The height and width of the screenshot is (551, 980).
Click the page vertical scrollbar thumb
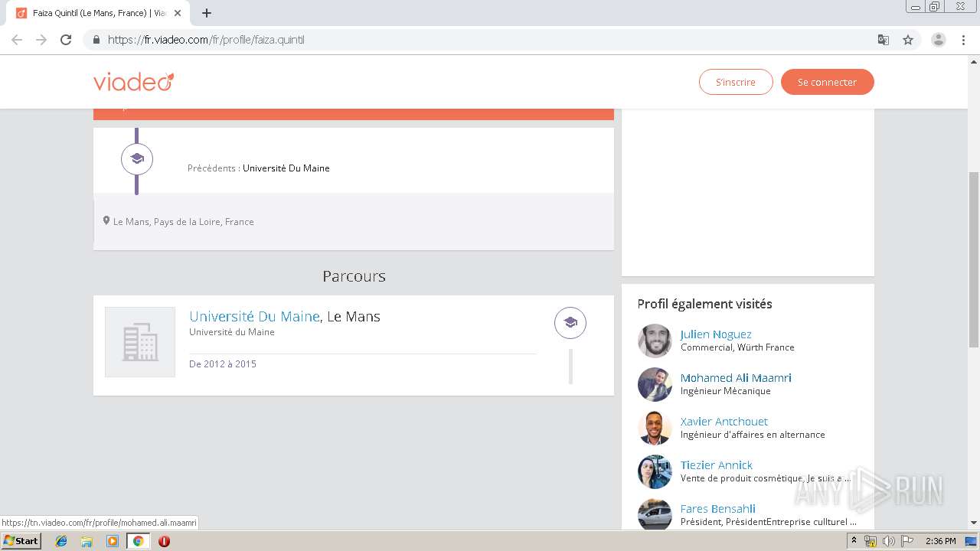click(974, 260)
